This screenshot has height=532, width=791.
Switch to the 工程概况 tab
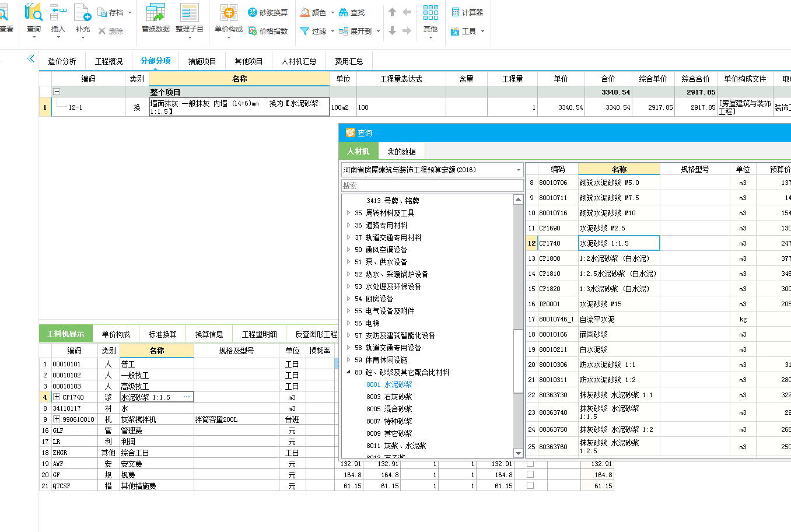[x=109, y=61]
